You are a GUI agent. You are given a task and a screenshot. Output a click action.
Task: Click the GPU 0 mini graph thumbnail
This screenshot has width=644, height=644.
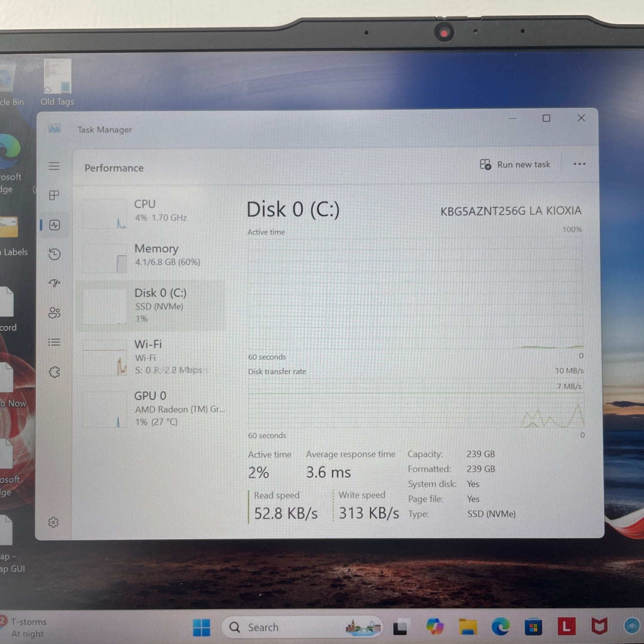click(x=105, y=410)
